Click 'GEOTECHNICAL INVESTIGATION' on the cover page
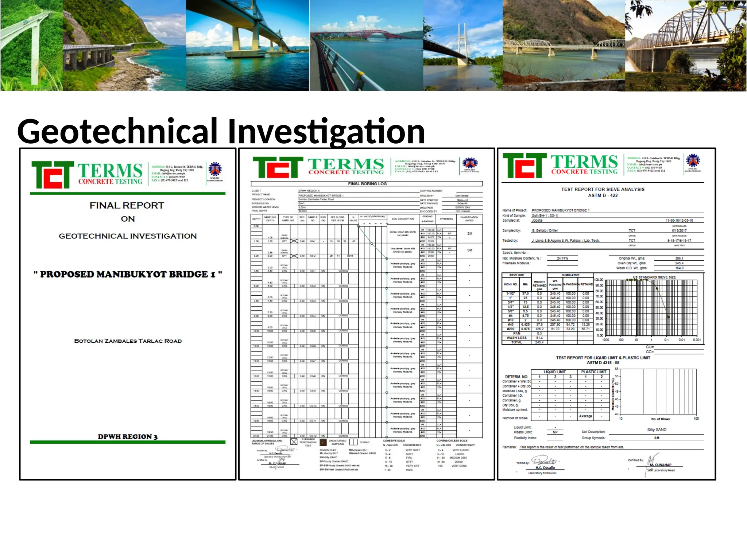Viewport: 747px width, 560px height. point(128,236)
